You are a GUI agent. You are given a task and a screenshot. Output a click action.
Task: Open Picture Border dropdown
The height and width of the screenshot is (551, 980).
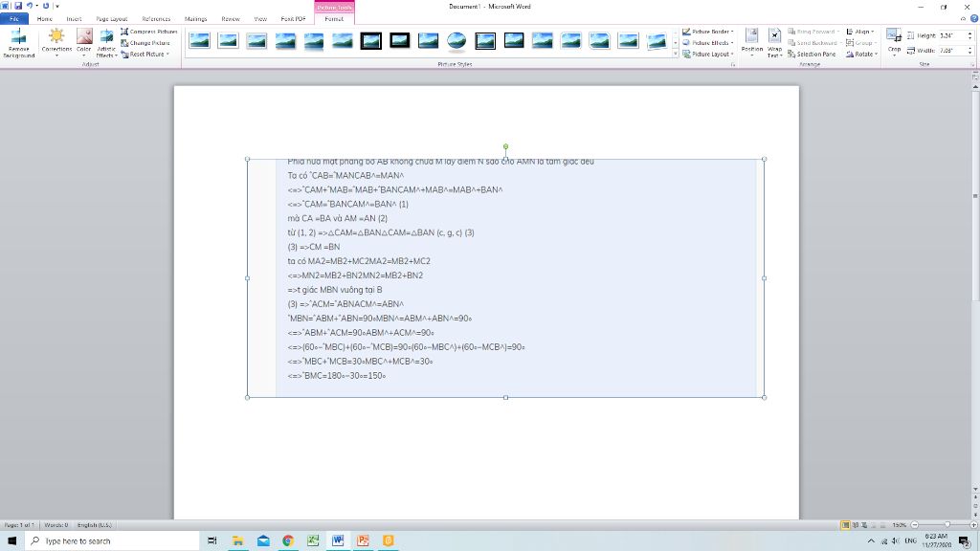point(707,32)
